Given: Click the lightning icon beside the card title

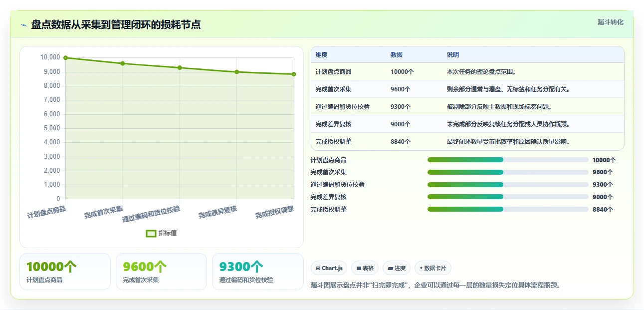Looking at the screenshot, I should (x=23, y=25).
